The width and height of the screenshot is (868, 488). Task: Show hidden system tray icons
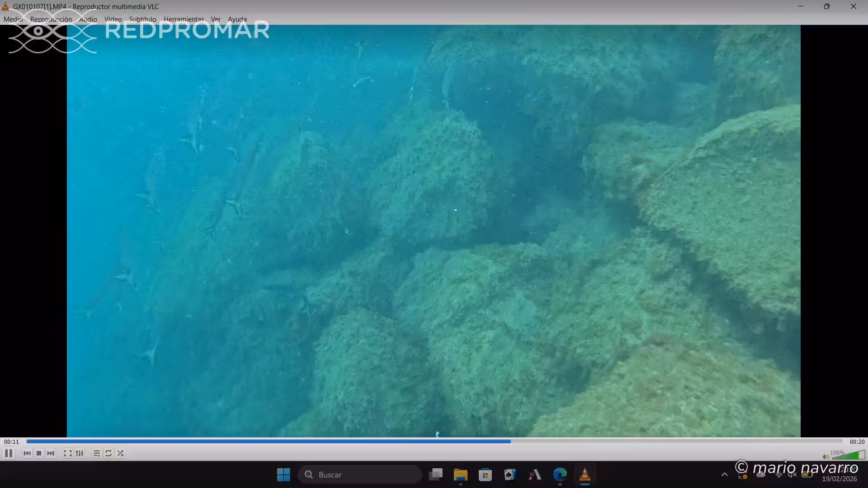click(724, 474)
